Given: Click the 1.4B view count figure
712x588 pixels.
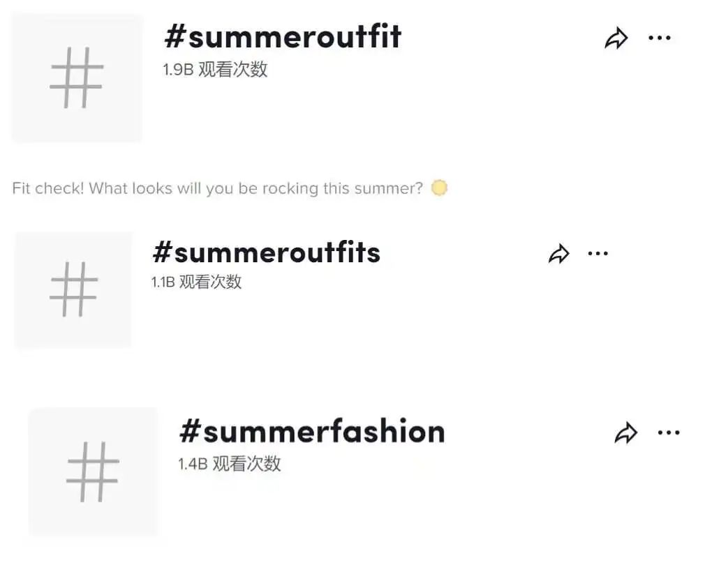Looking at the screenshot, I should [193, 464].
